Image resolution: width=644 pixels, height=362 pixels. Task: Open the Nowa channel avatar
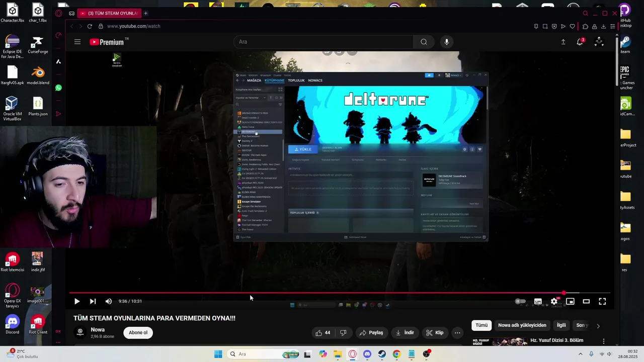[80, 332]
